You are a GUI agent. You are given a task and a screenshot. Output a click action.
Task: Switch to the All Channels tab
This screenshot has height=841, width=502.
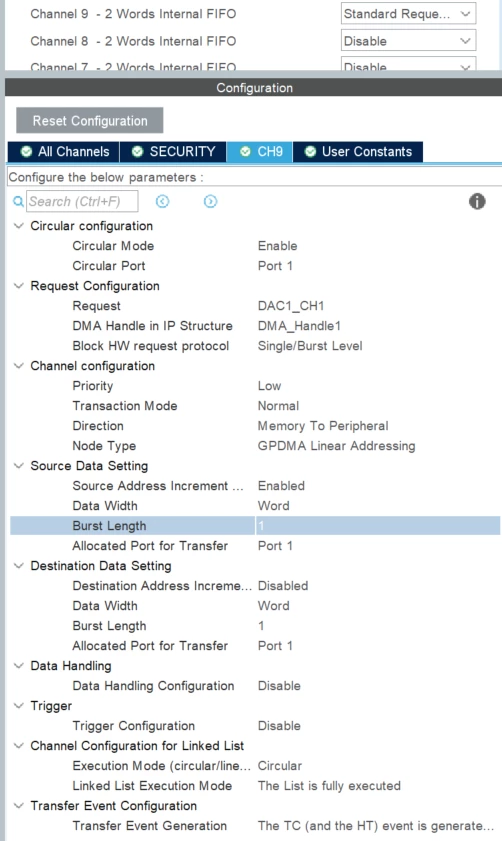[64, 152]
